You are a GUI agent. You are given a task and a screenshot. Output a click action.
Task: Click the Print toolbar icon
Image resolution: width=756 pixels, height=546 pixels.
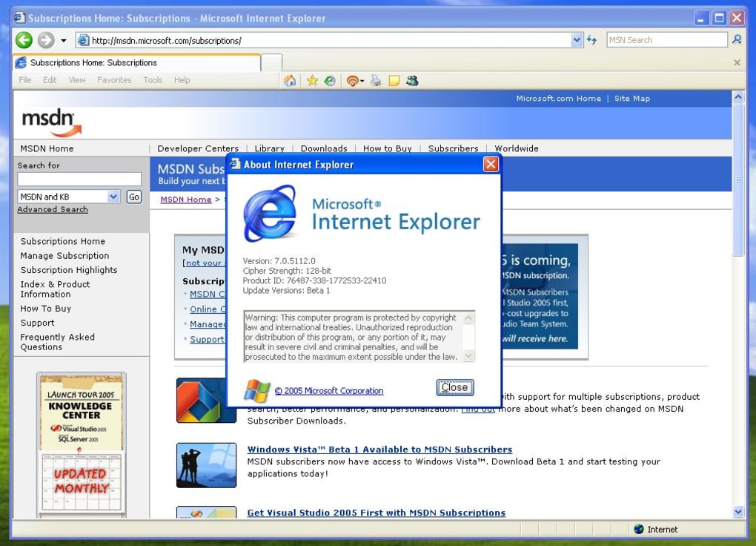point(376,80)
